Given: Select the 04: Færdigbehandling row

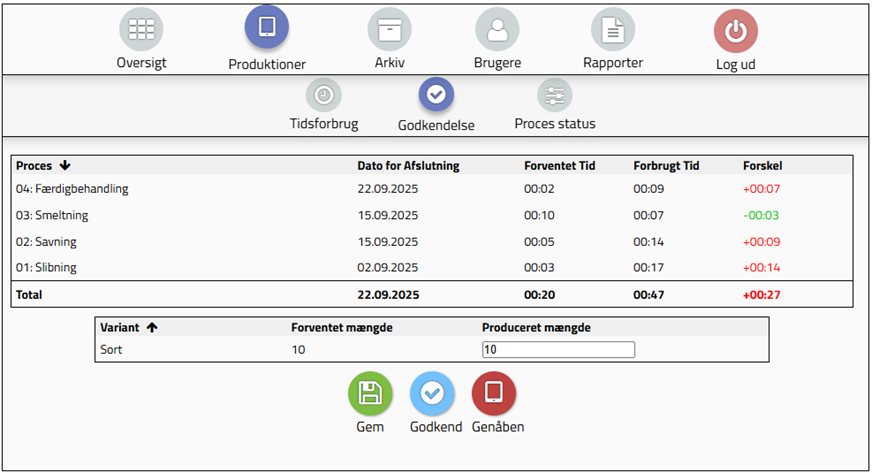Looking at the screenshot, I should click(72, 189).
